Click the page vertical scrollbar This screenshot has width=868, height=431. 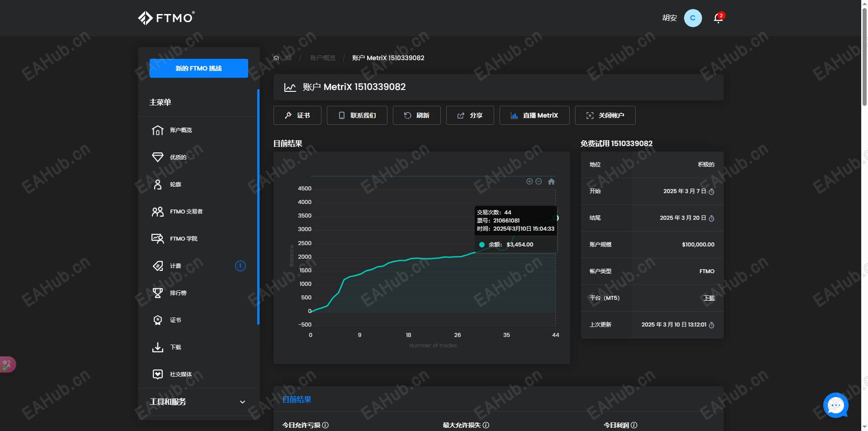(x=864, y=56)
